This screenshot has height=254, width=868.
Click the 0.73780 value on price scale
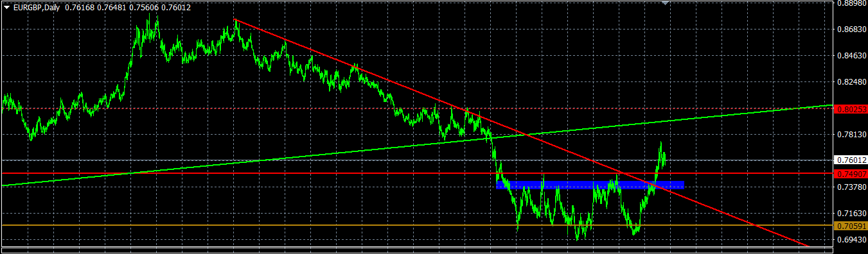(851, 187)
